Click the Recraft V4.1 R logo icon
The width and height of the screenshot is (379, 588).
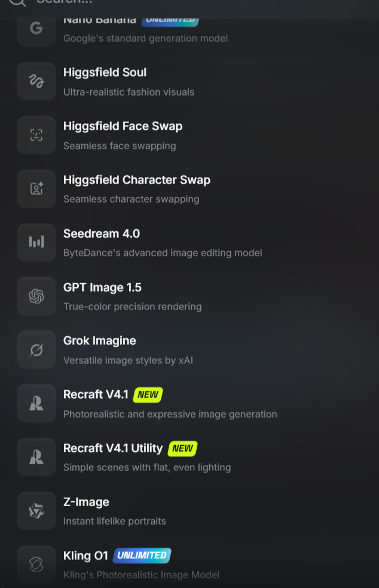(36, 403)
